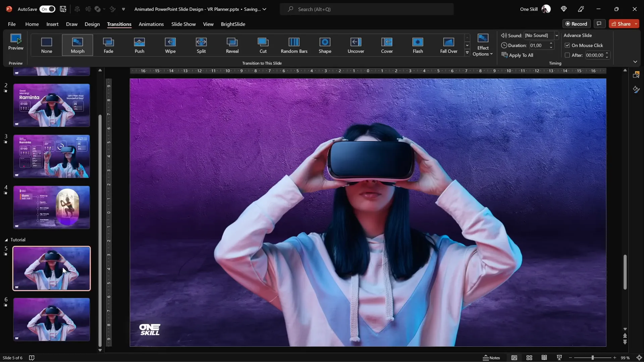
Task: Open the Insert tab
Action: (x=52, y=24)
